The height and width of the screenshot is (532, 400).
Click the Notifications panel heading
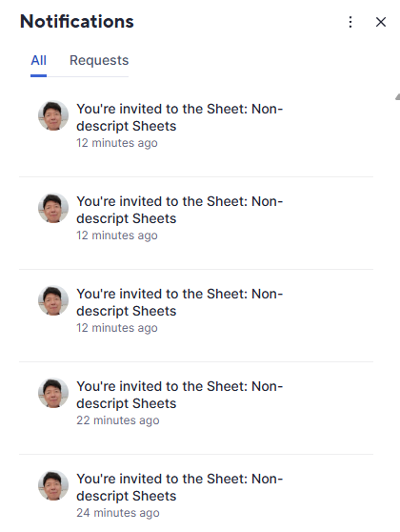click(x=77, y=21)
